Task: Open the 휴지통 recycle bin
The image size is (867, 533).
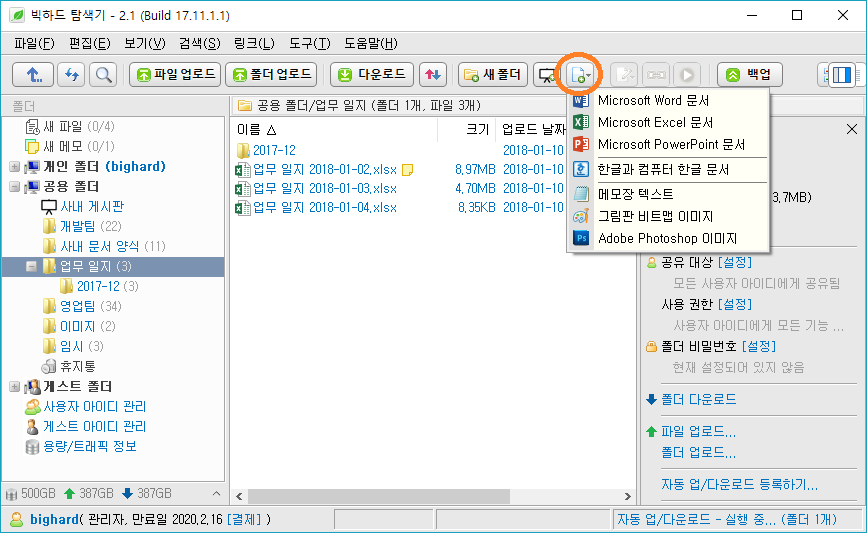Action: coord(69,366)
